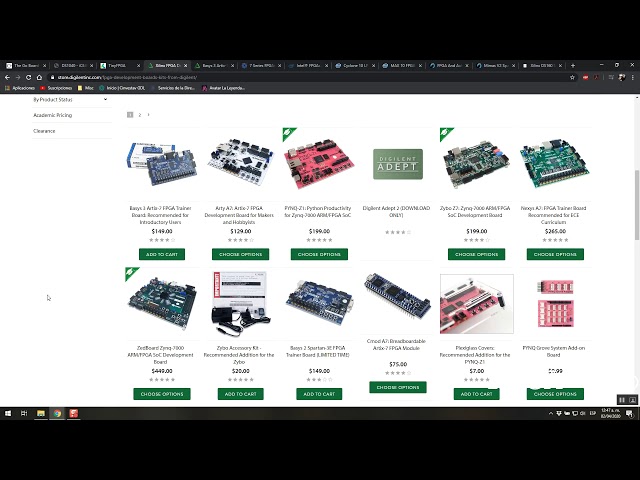640x480 pixels.
Task: Open the Nexys A7 board image
Action: coord(555,163)
